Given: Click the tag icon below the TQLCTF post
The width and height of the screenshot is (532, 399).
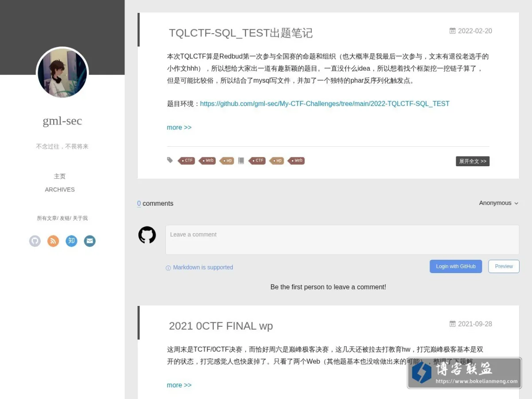Looking at the screenshot, I should point(170,160).
